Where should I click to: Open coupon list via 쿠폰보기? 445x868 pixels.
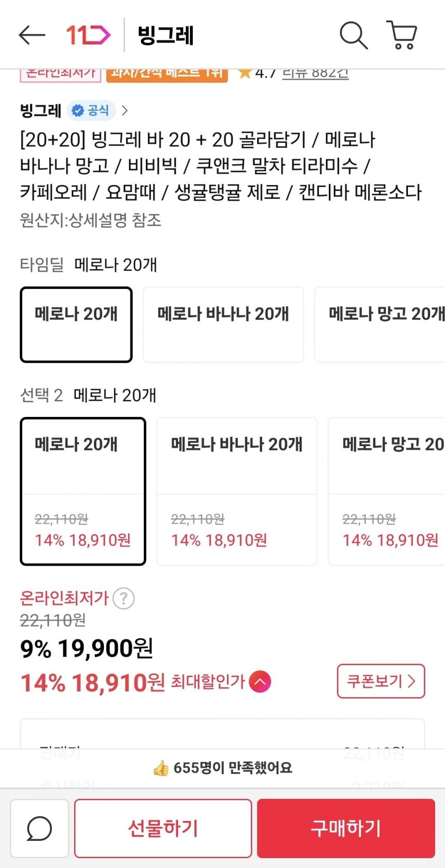381,681
